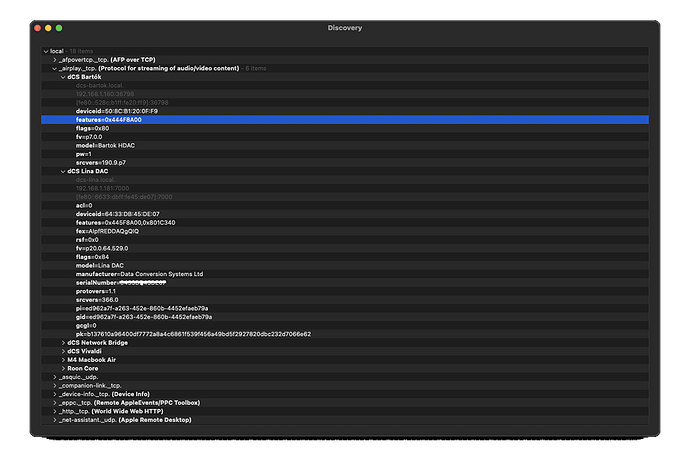Select the srcvers=190.9.p7 row
The image size is (690, 475).
point(345,162)
